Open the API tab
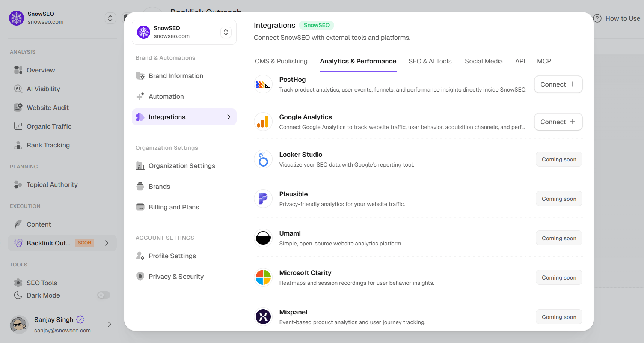 (520, 61)
